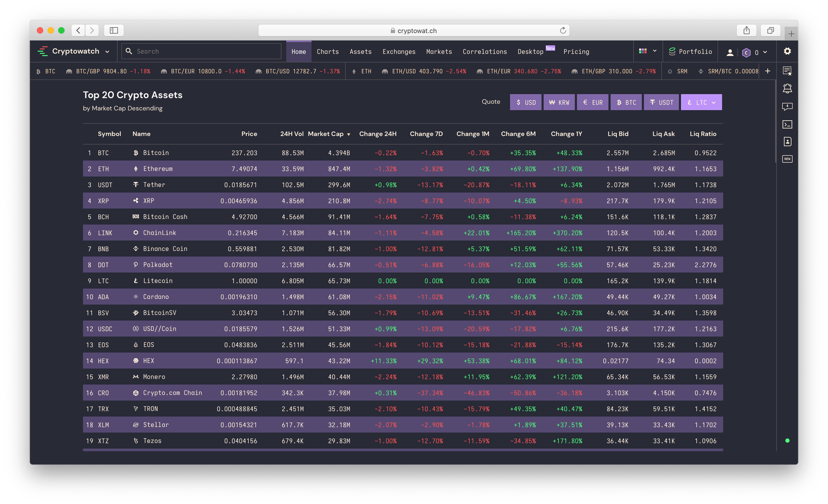Open the chat panel showing 4 messages

[x=787, y=106]
